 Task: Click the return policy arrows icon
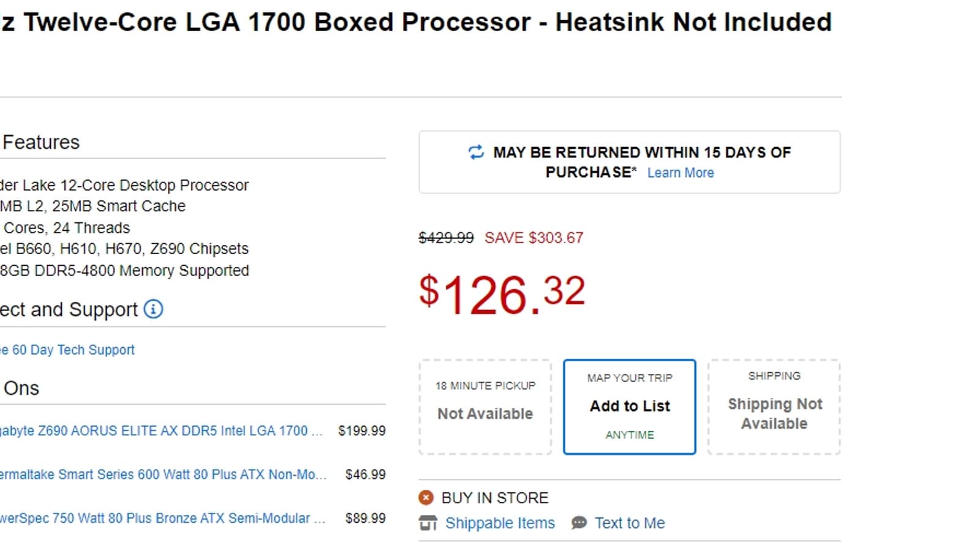tap(476, 152)
